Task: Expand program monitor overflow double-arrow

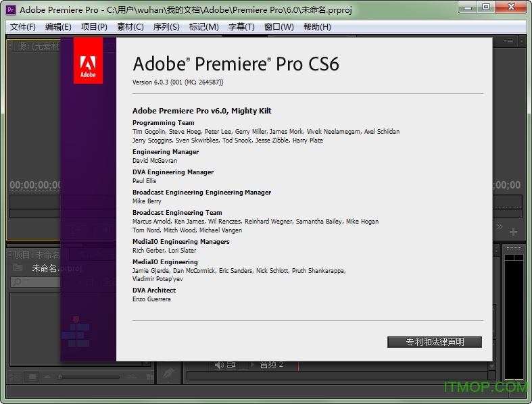Action: click(x=500, y=226)
